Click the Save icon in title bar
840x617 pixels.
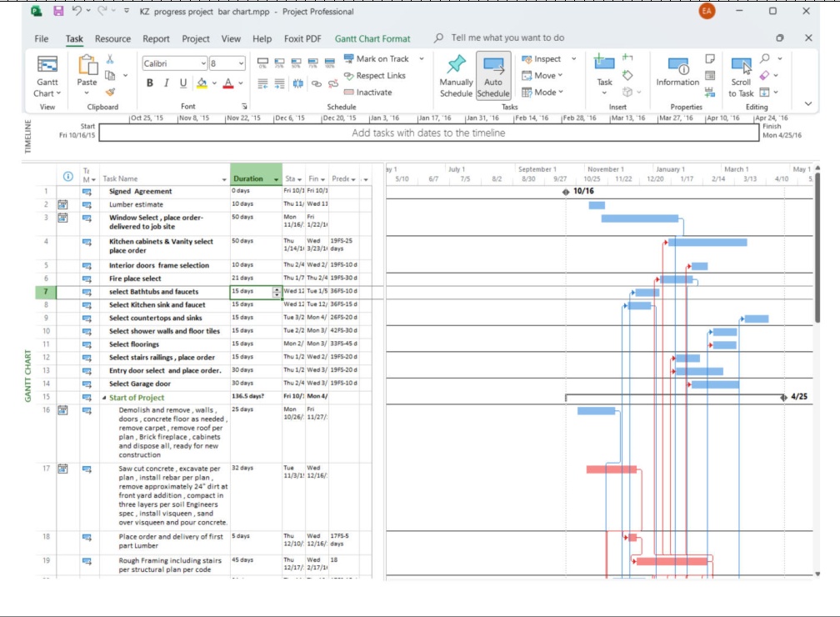point(58,11)
